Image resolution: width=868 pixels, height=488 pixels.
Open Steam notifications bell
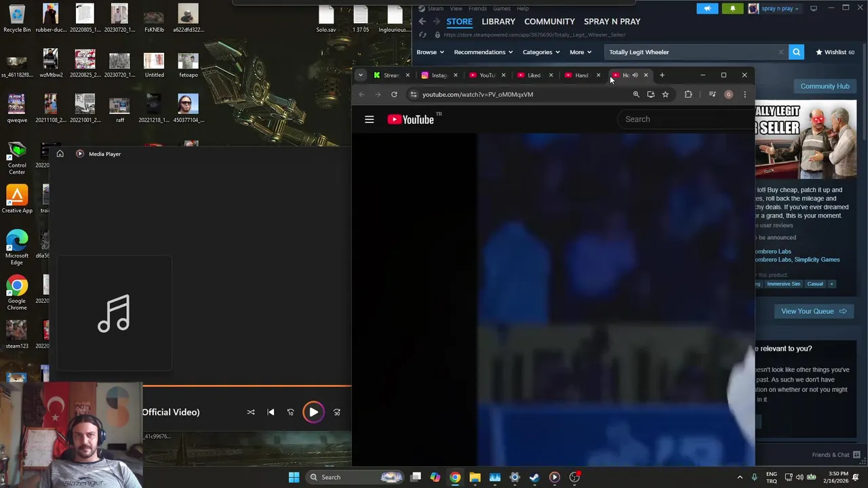[x=732, y=9]
